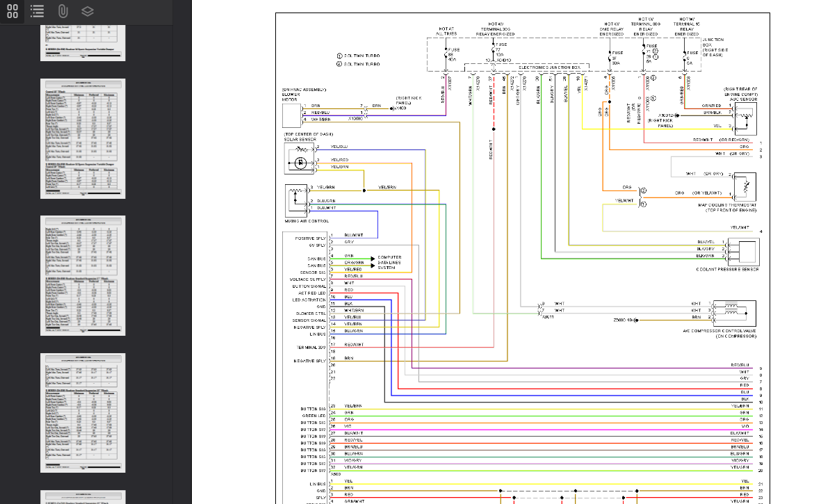Viewport: 821px width, 504px height.
Task: Click the 'COMPUTER DATA LINES SYSTEM' text
Action: coord(389,263)
